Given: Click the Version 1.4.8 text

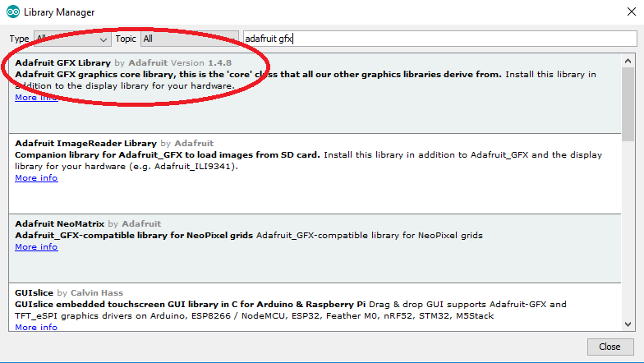Looking at the screenshot, I should coord(201,62).
